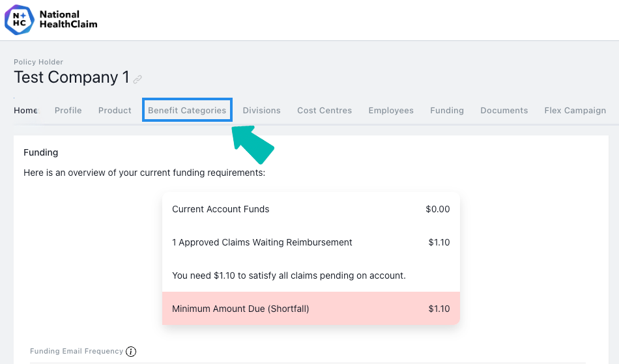The height and width of the screenshot is (364, 619).
Task: Switch to the Employees tab
Action: 391,111
